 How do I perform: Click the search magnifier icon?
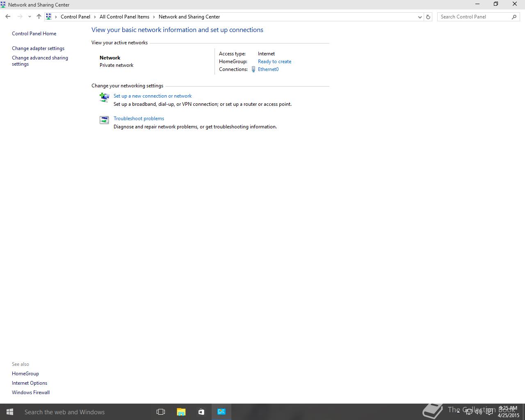tap(514, 17)
